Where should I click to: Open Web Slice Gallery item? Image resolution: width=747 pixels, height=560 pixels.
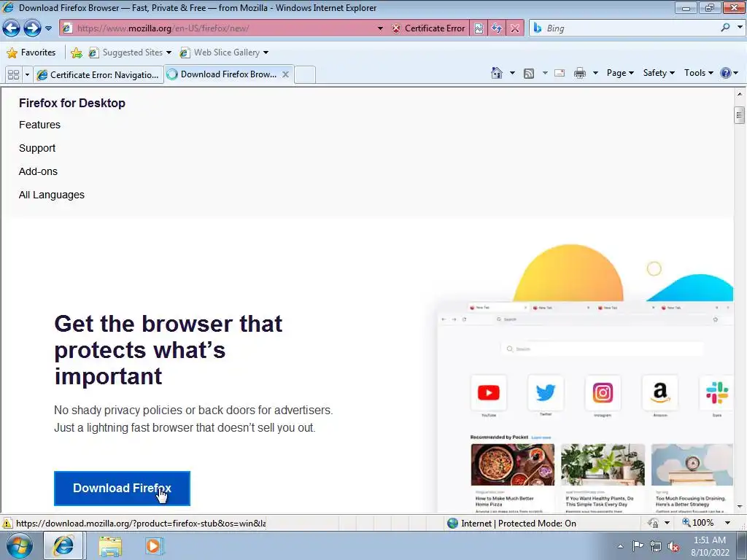coord(224,52)
